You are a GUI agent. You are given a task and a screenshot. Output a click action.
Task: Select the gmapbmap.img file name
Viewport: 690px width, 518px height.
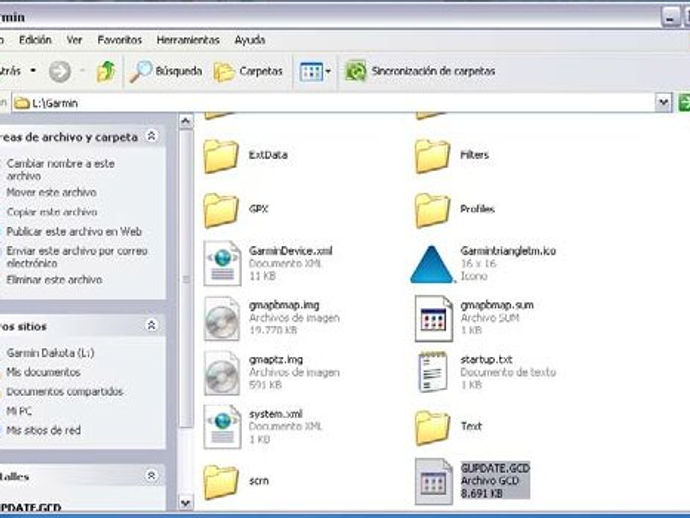pyautogui.click(x=284, y=305)
